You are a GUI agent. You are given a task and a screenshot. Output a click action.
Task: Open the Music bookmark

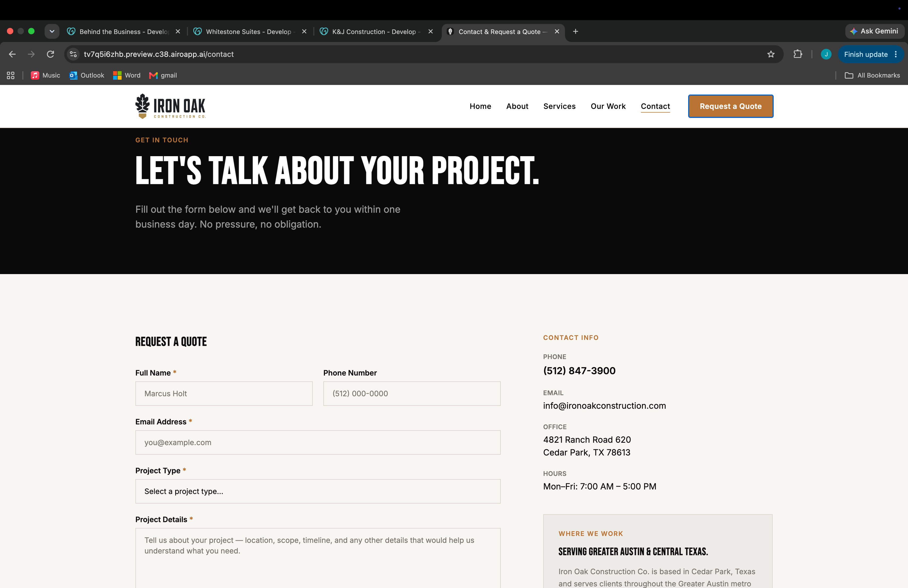(45, 75)
